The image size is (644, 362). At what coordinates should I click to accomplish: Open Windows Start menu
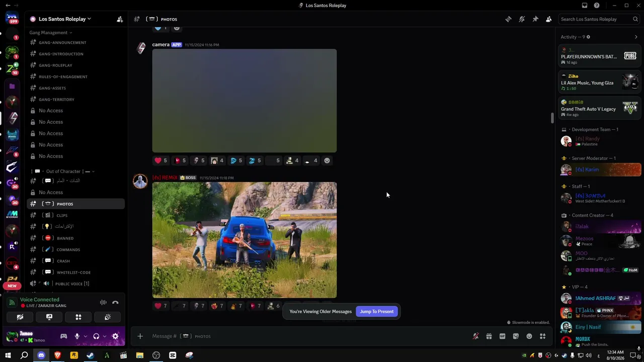(x=8, y=355)
